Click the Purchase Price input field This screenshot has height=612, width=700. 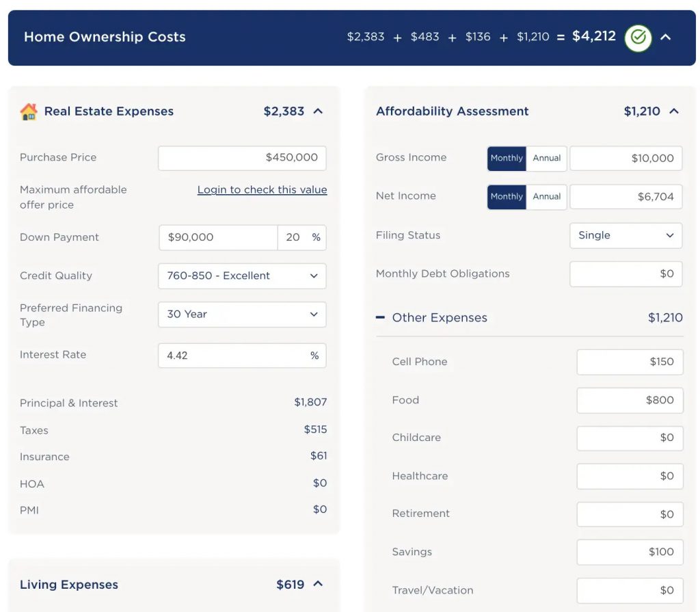point(242,158)
